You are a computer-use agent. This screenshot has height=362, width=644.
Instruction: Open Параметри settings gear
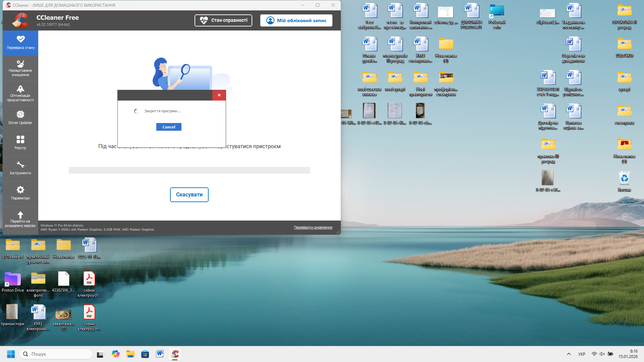[x=20, y=193]
